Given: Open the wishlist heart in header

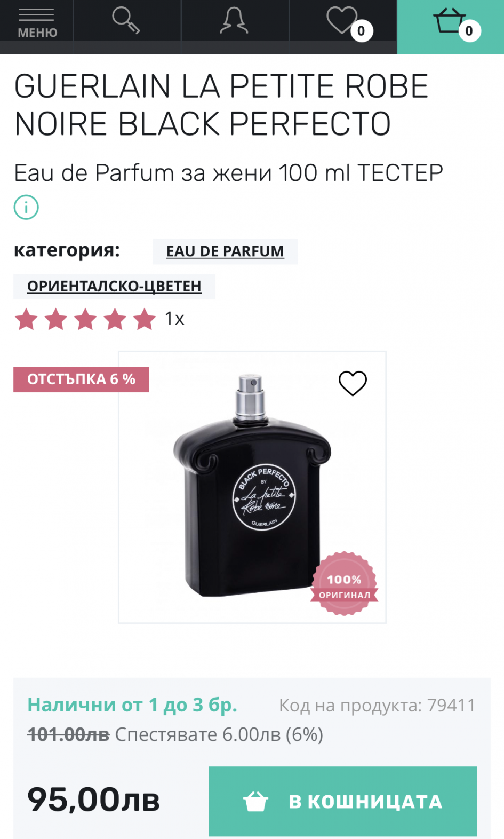Looking at the screenshot, I should pos(342,21).
